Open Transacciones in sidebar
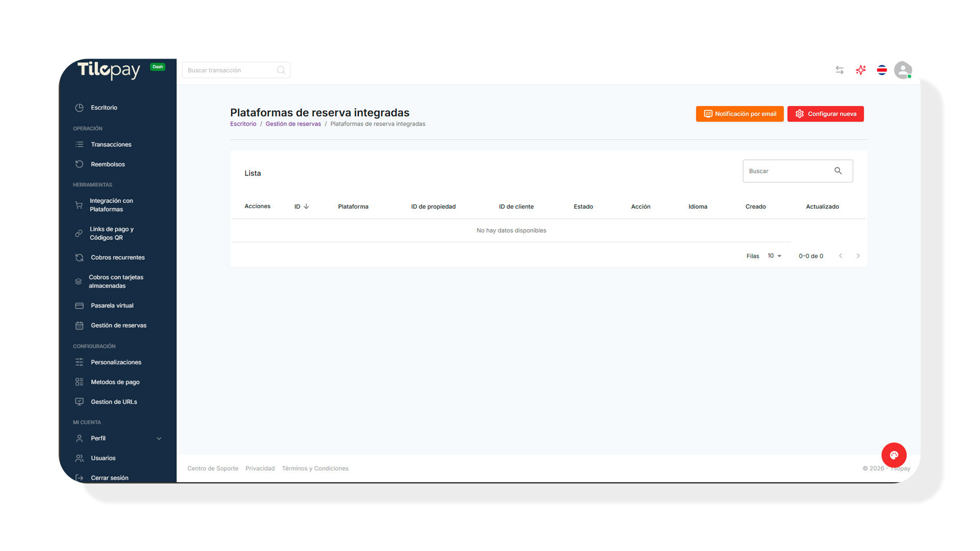 pyautogui.click(x=111, y=144)
